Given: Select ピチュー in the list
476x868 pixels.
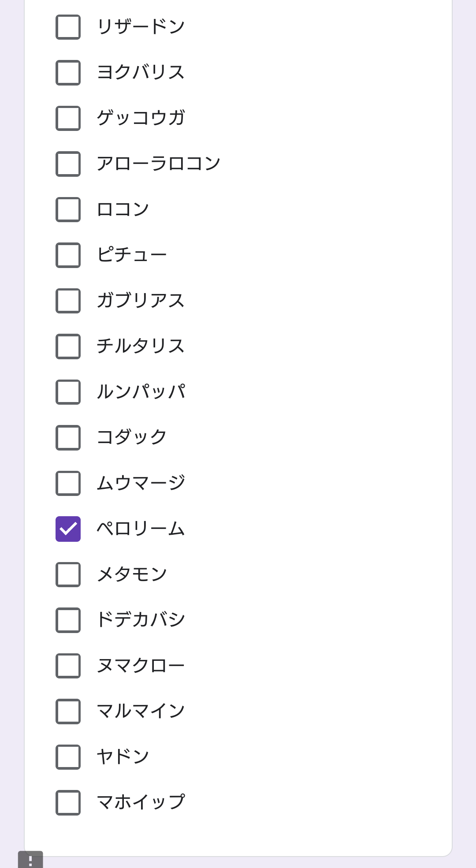Looking at the screenshot, I should [68, 255].
